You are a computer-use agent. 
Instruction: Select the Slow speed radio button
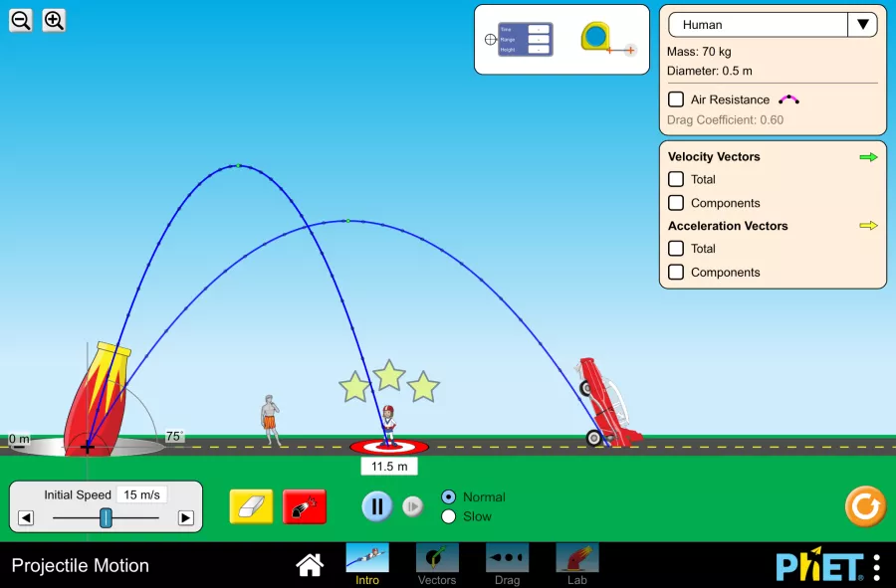pyautogui.click(x=448, y=516)
